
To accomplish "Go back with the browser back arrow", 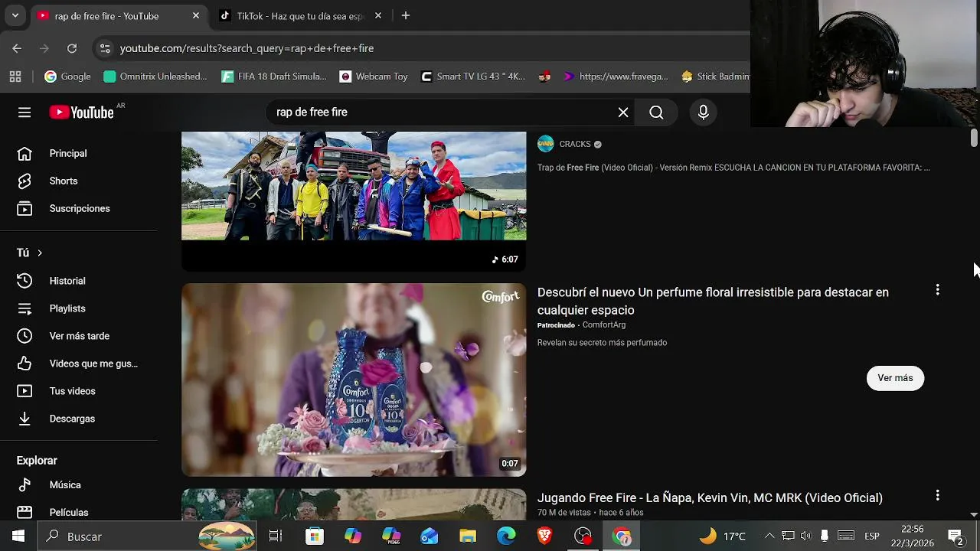I will tap(17, 48).
